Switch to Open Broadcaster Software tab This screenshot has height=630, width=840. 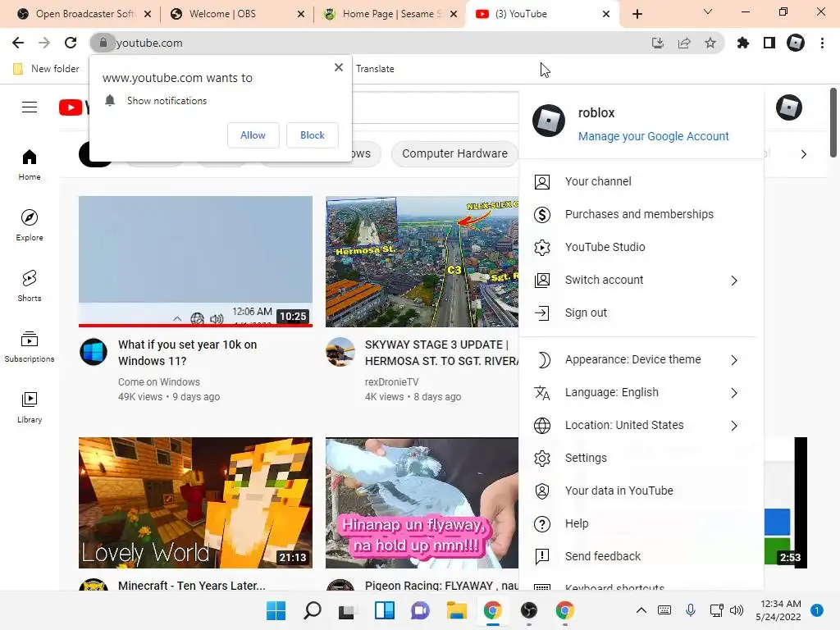pyautogui.click(x=84, y=14)
